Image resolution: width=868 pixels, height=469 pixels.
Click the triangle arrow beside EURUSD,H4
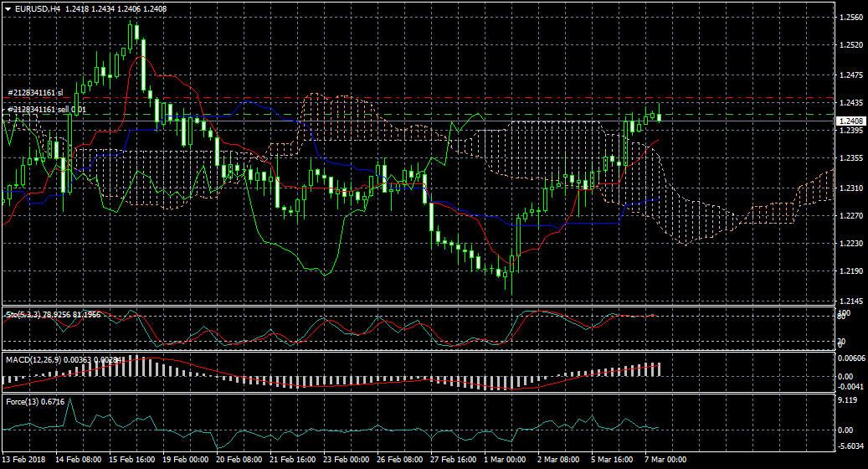pos(7,8)
